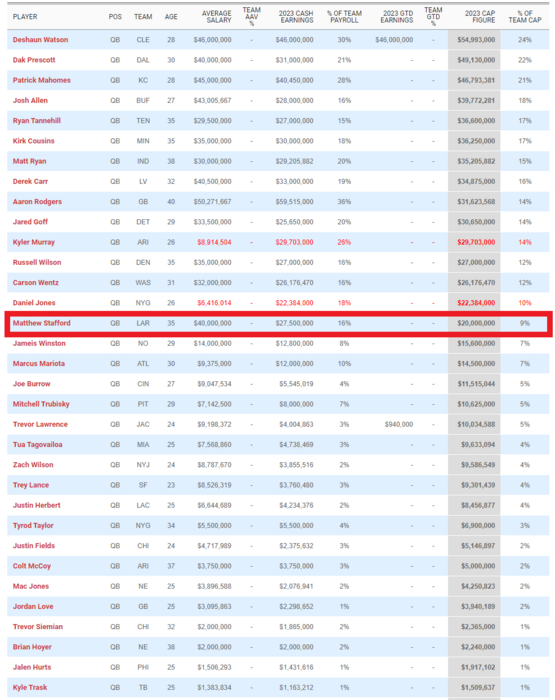Sort by 2023 CAP FIGURE header

[x=480, y=17]
